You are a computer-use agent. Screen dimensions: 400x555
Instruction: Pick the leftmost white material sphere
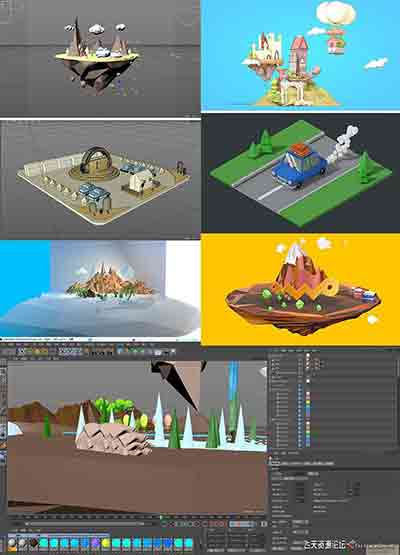pos(12,543)
